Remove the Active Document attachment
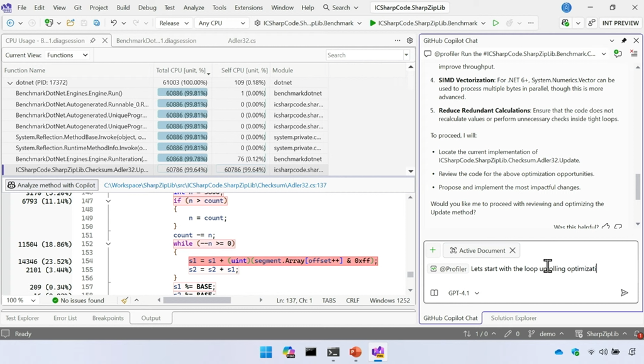Image resolution: width=644 pixels, height=364 pixels. (x=513, y=250)
